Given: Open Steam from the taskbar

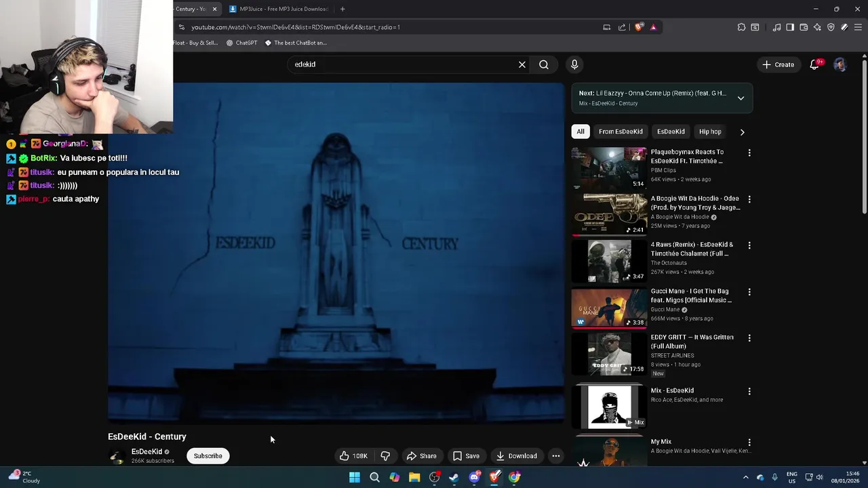Looking at the screenshot, I should 454,477.
